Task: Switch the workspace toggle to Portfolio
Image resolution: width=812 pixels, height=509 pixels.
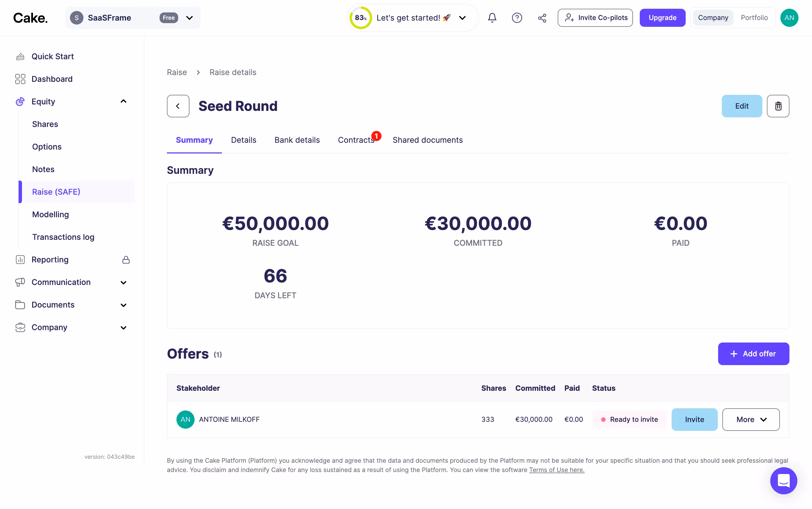Action: point(754,17)
